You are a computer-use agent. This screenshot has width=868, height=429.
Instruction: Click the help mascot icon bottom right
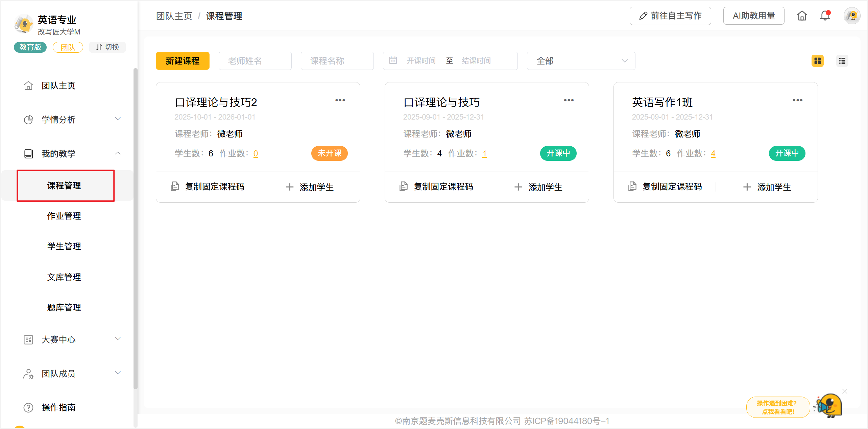829,405
